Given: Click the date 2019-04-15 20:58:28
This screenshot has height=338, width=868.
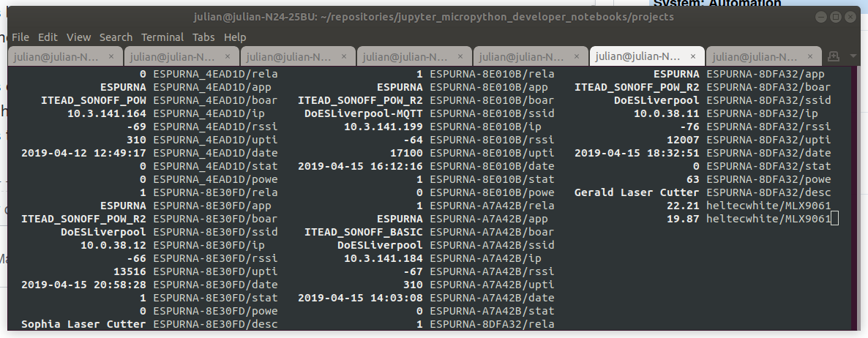Looking at the screenshot, I should [83, 285].
